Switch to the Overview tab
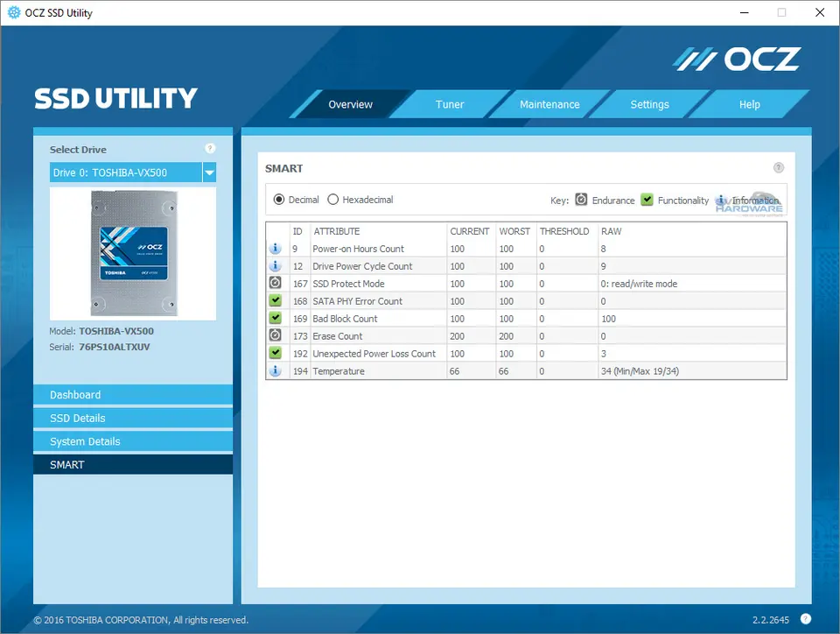Image resolution: width=840 pixels, height=634 pixels. coord(350,104)
